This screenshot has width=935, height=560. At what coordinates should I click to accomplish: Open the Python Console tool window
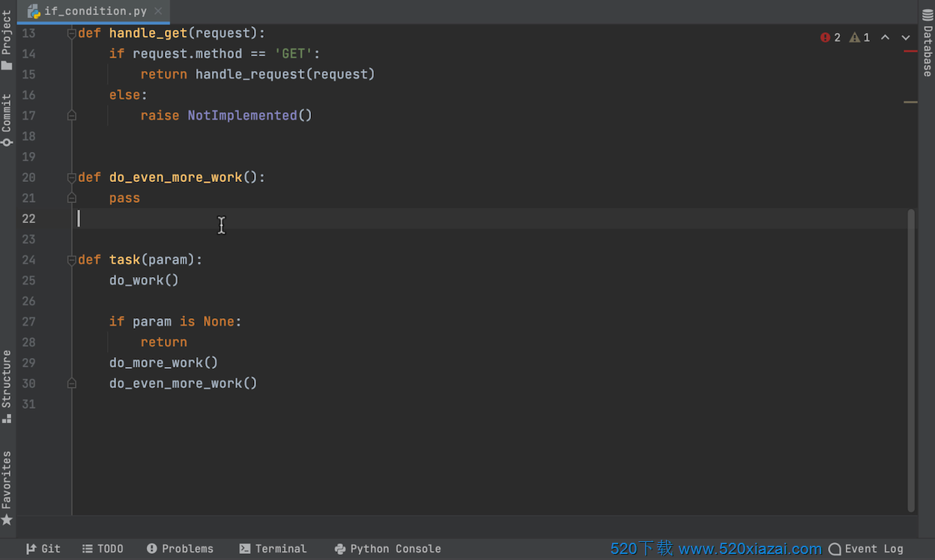pyautogui.click(x=387, y=549)
